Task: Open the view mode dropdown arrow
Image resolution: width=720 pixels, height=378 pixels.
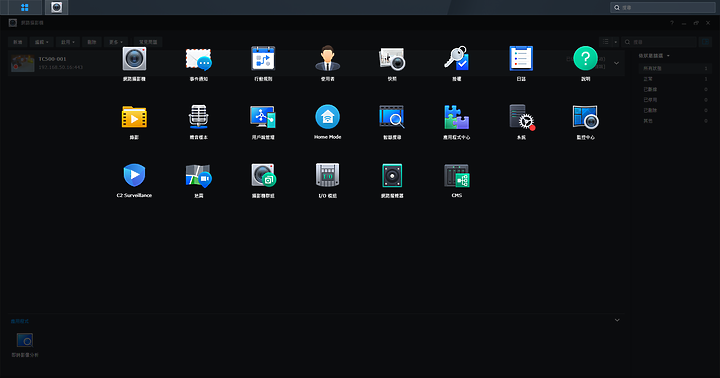Action: pos(616,42)
